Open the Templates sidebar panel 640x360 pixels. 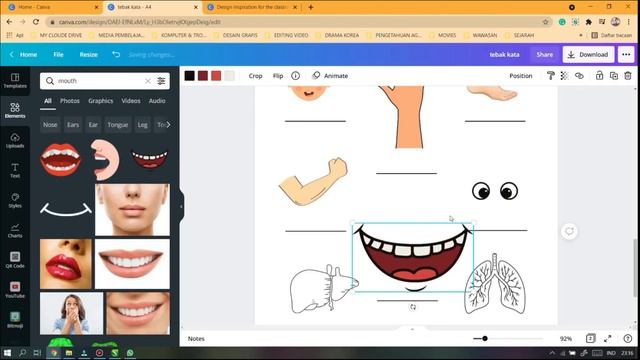15,81
